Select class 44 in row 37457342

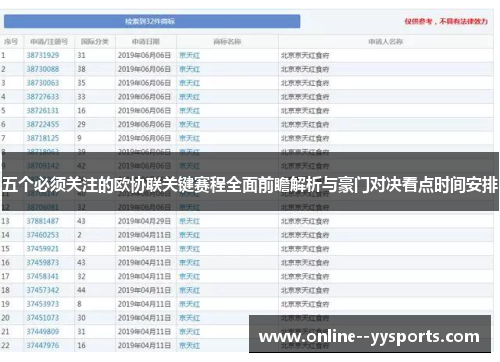81,290
